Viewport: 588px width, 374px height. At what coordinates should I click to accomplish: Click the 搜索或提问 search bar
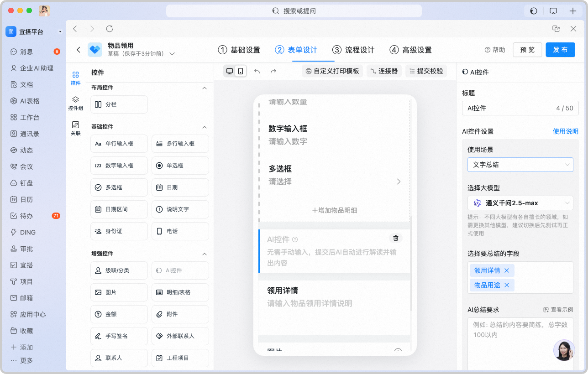(294, 11)
